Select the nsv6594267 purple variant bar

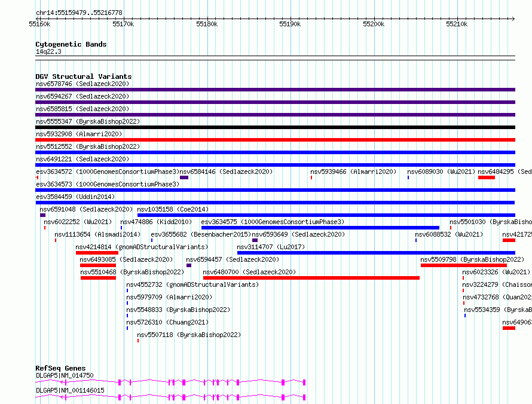pyautogui.click(x=275, y=102)
